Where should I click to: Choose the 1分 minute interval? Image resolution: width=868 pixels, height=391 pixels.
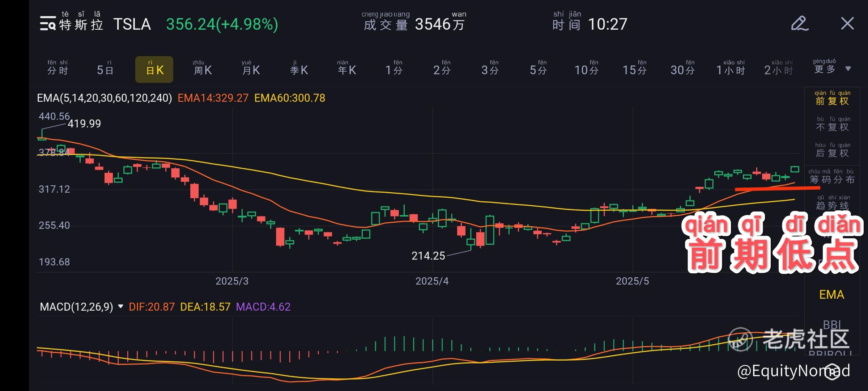tap(394, 68)
